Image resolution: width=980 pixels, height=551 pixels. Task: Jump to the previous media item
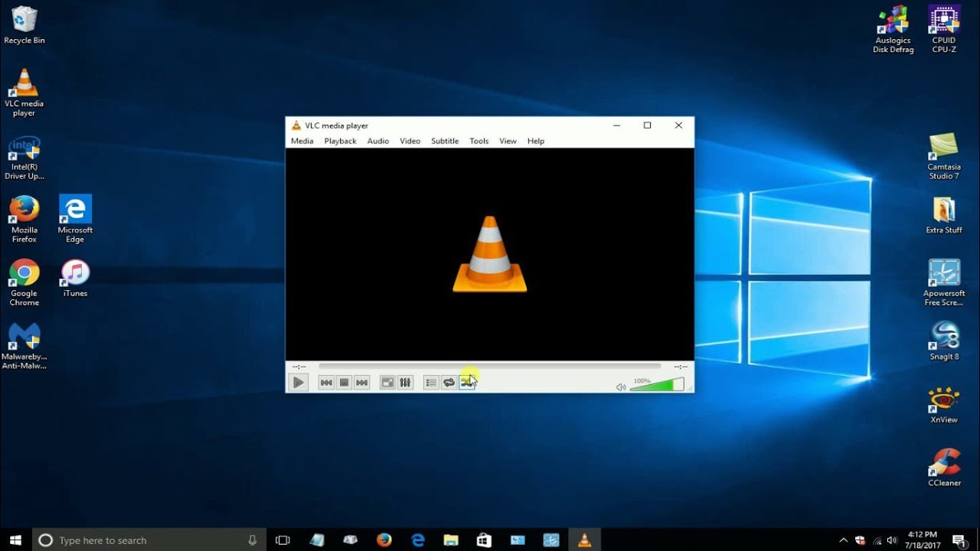pos(326,382)
